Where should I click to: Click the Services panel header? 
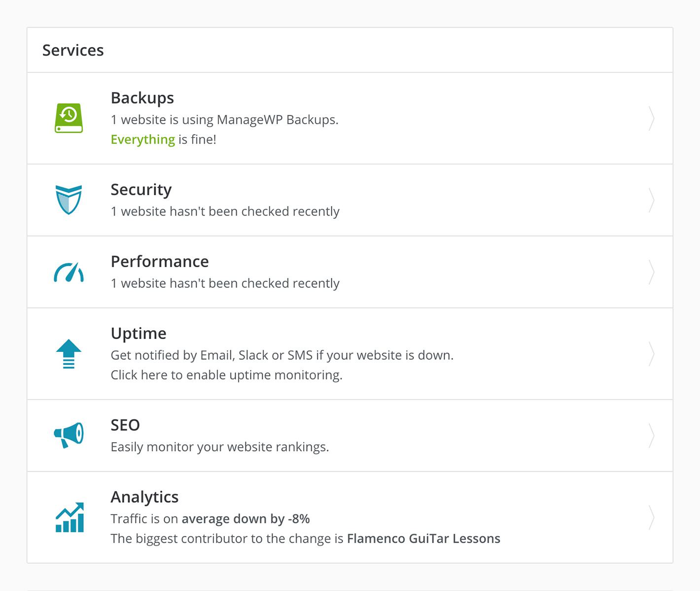point(73,50)
